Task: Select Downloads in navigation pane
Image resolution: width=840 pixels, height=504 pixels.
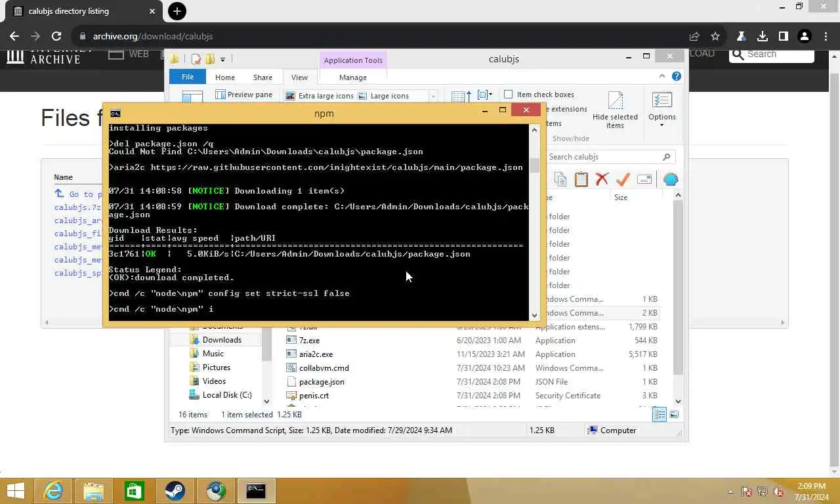Action: pos(222,339)
